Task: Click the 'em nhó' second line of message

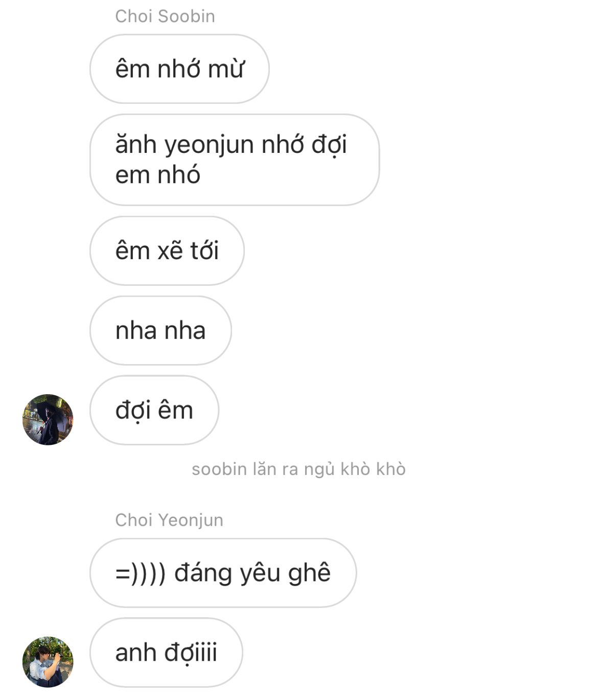Action: (x=158, y=175)
